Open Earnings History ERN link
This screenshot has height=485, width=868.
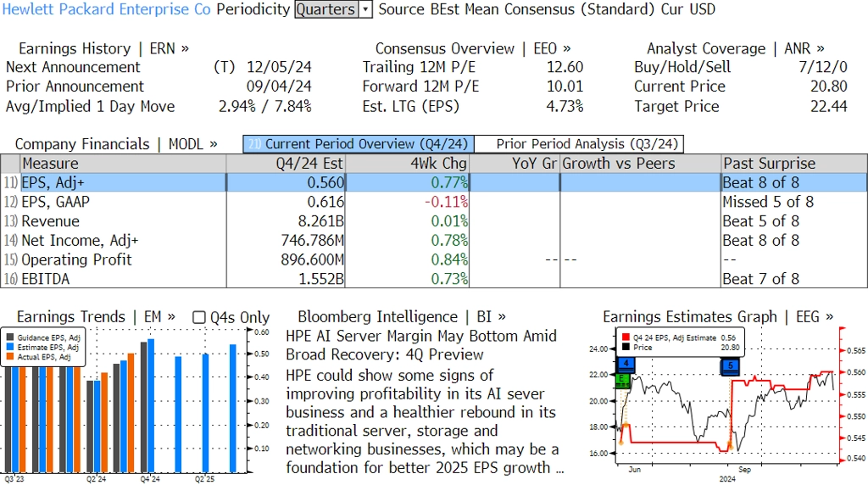coord(103,48)
